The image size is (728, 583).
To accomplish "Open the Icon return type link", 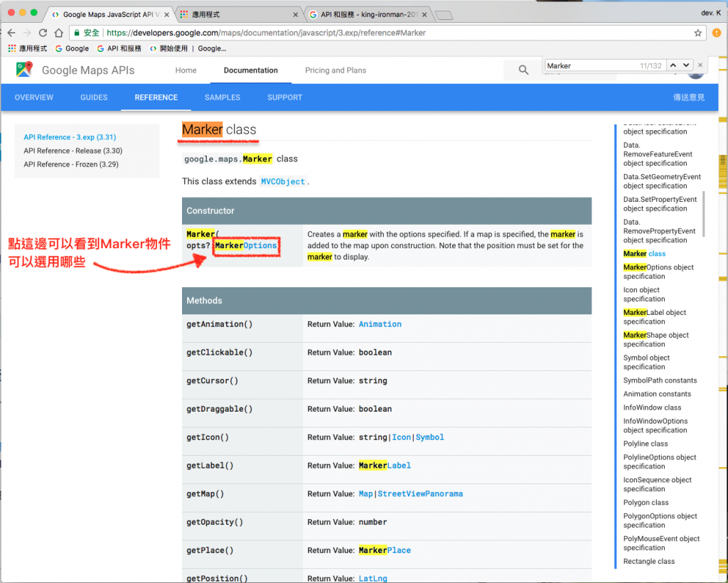I will (x=401, y=437).
